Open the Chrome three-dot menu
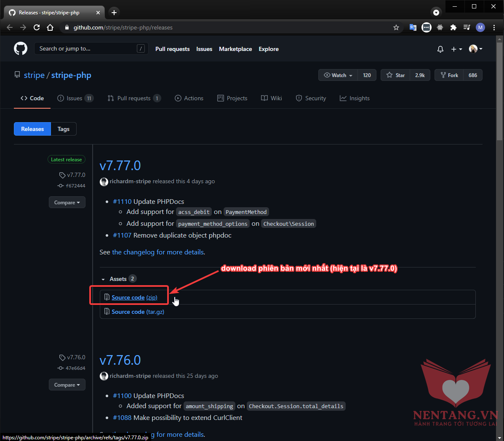 point(494,27)
